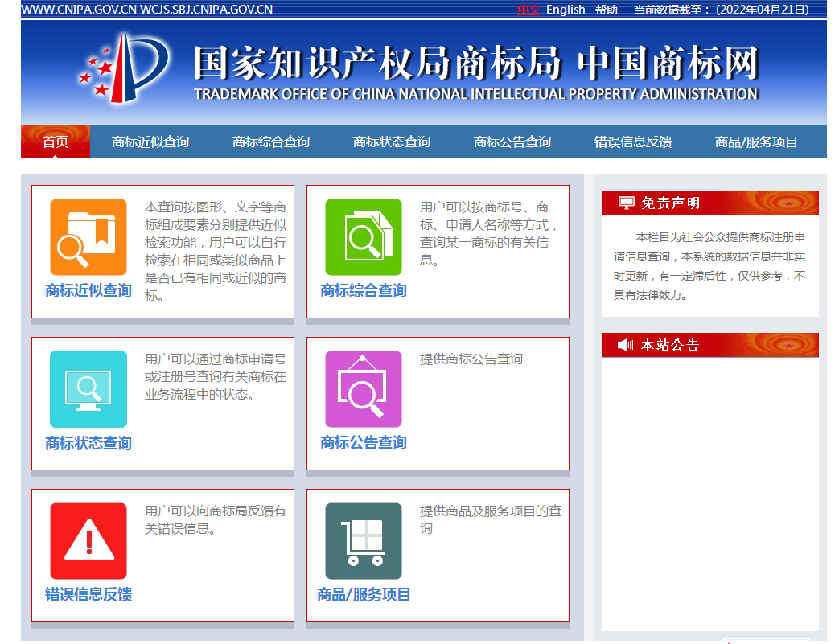The height and width of the screenshot is (644, 839).
Task: Go to 商标近似查询 in the navigation bar
Action: [150, 142]
